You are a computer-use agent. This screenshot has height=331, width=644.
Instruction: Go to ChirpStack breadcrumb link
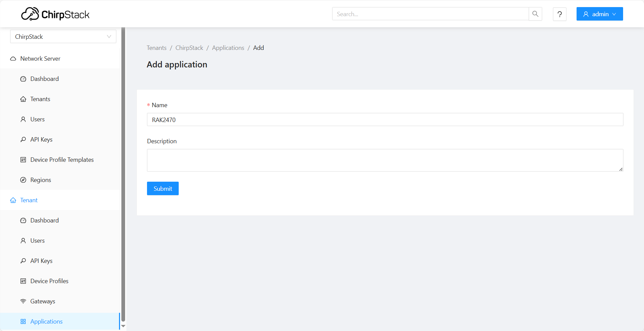click(189, 48)
